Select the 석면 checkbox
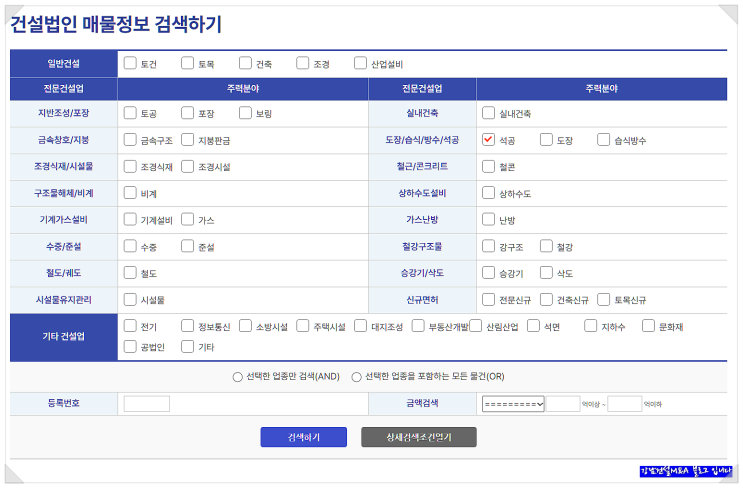The width and height of the screenshot is (743, 488). (534, 326)
